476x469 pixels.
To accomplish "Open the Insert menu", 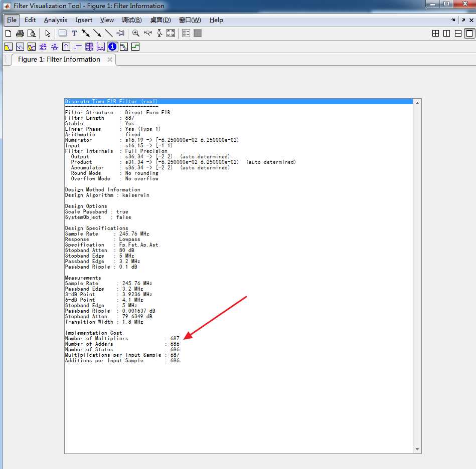I will (84, 20).
